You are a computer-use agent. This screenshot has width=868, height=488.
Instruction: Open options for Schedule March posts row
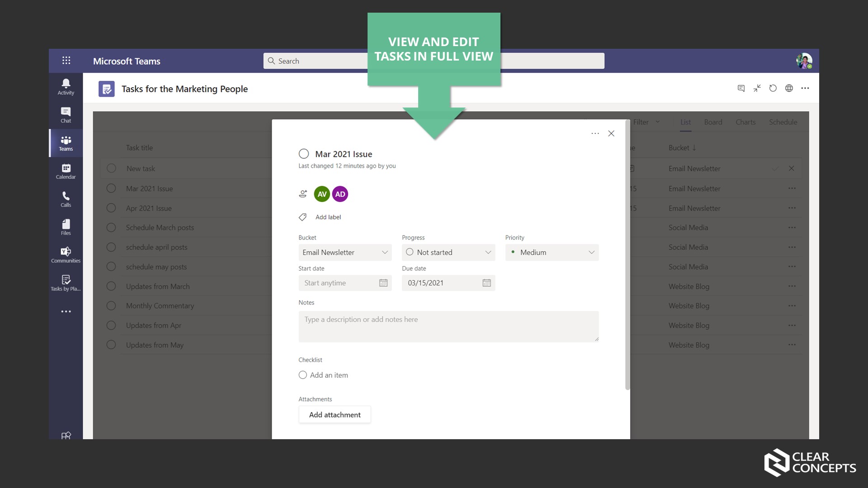(x=792, y=227)
